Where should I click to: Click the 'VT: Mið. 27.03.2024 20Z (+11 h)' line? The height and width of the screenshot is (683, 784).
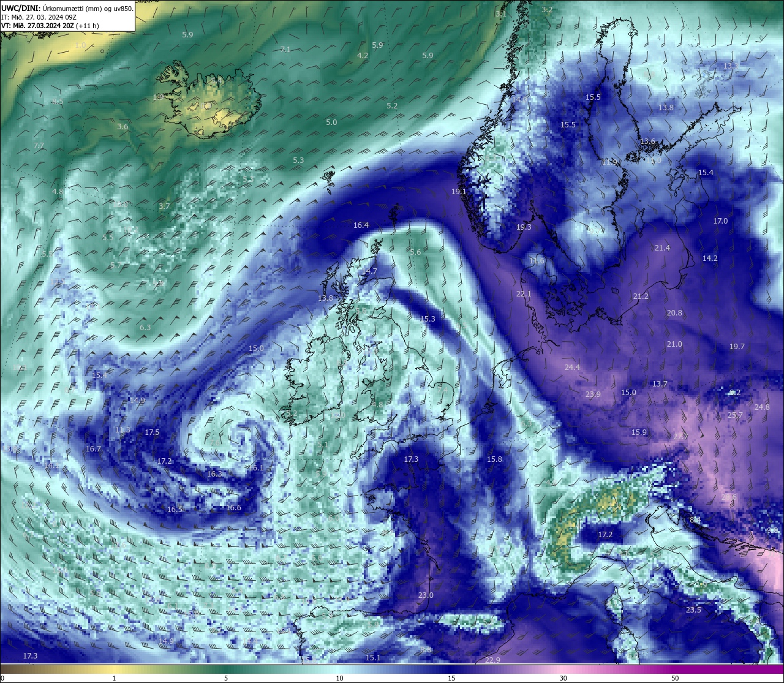point(51,26)
